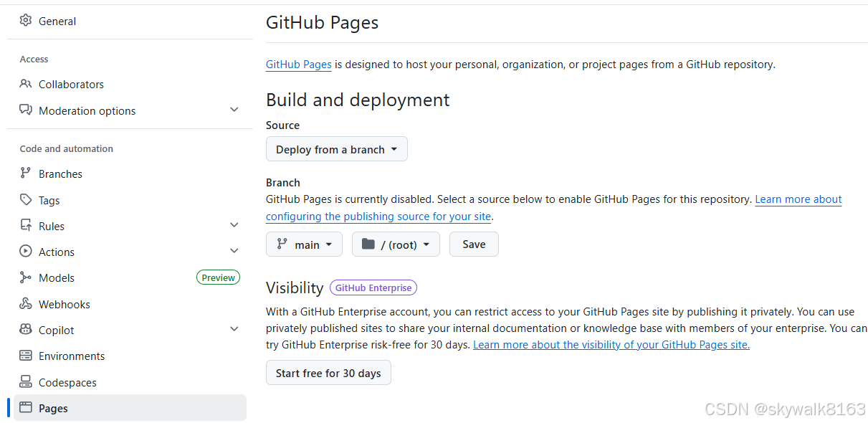Image resolution: width=868 pixels, height=423 pixels.
Task: Click the Source label
Action: tap(283, 125)
